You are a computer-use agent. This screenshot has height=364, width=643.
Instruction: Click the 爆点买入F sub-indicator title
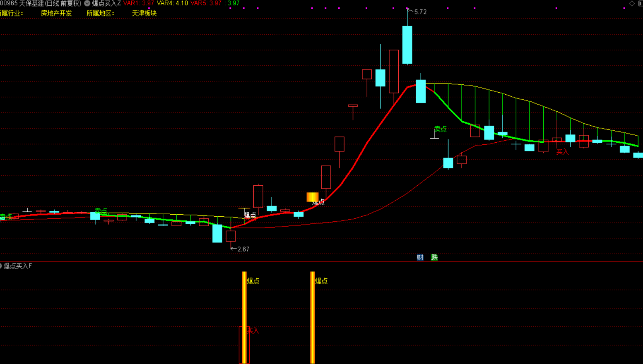tap(18, 266)
